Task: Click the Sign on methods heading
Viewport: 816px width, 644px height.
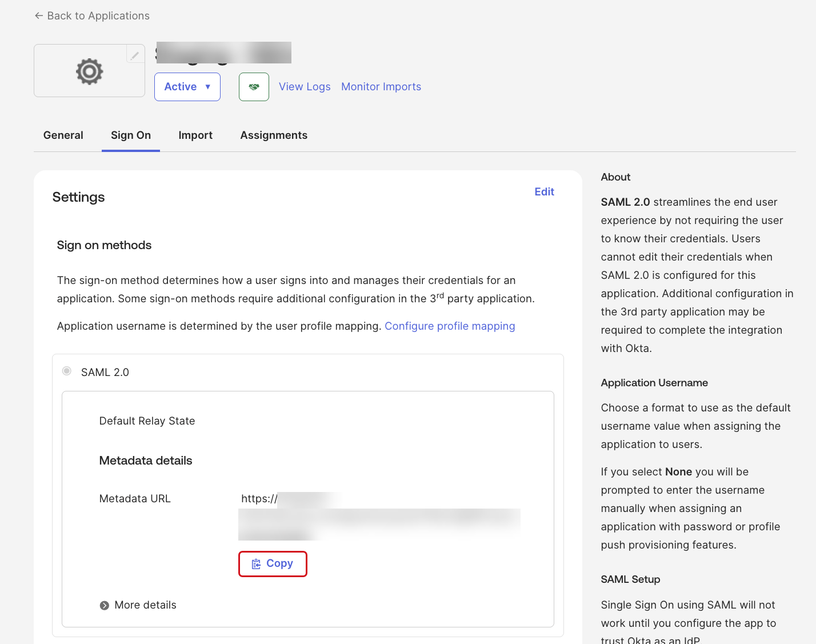Action: (x=105, y=245)
